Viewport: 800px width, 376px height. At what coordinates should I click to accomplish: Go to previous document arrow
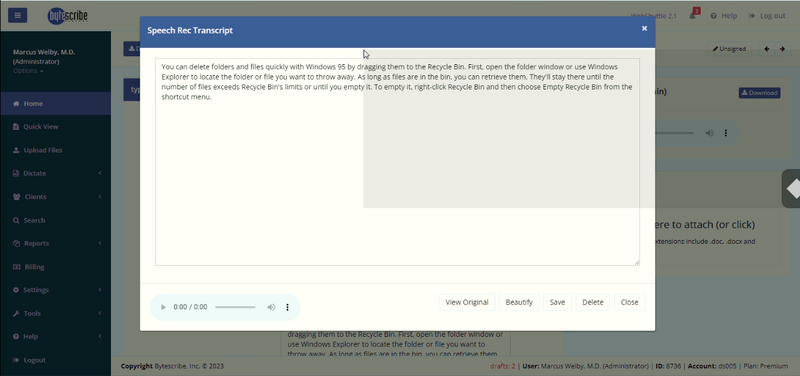pyautogui.click(x=767, y=49)
